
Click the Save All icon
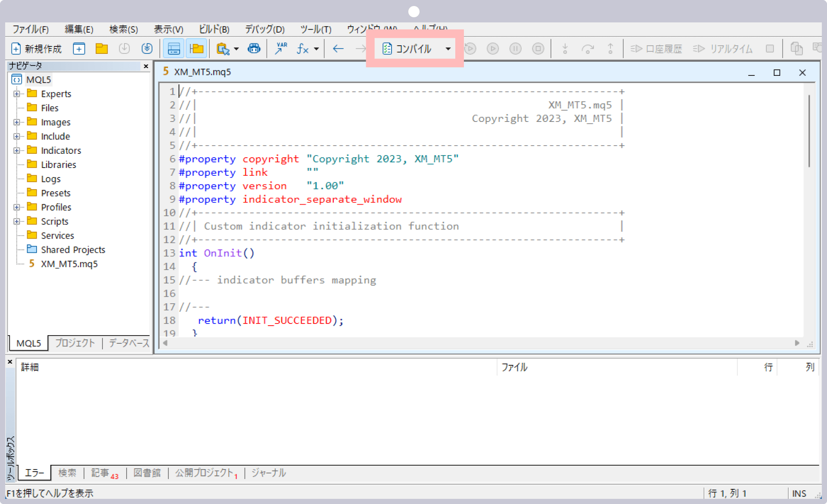(147, 49)
